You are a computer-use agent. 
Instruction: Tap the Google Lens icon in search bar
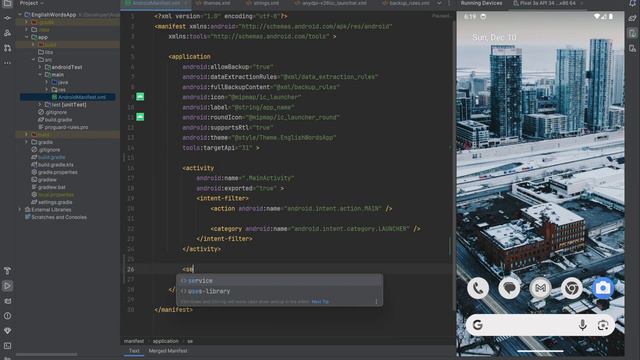(602, 325)
